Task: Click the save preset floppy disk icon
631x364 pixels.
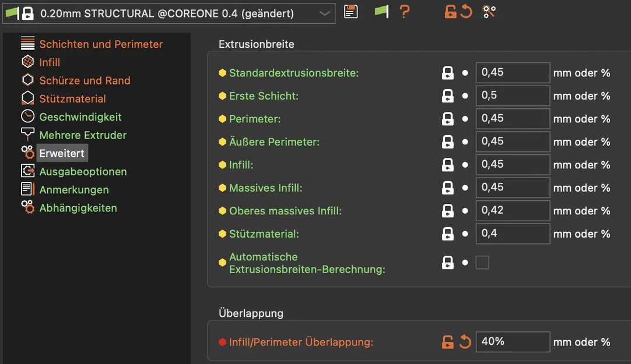Action: pos(350,12)
